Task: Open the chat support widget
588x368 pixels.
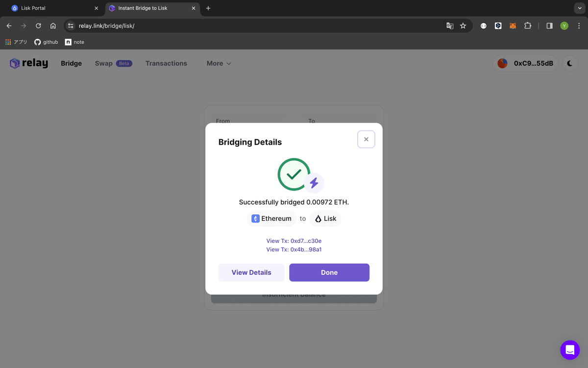Action: click(570, 350)
